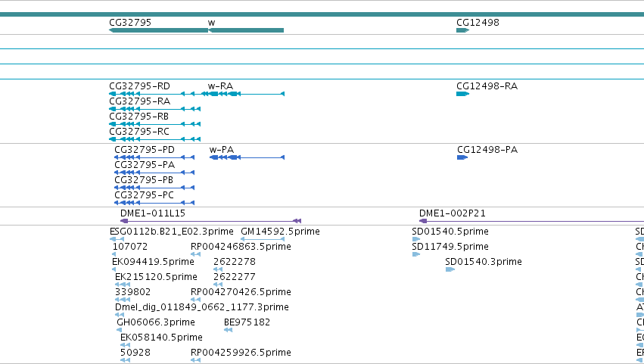The width and height of the screenshot is (644, 364).
Task: Select EST GM14592.5prime
Action: point(280,232)
